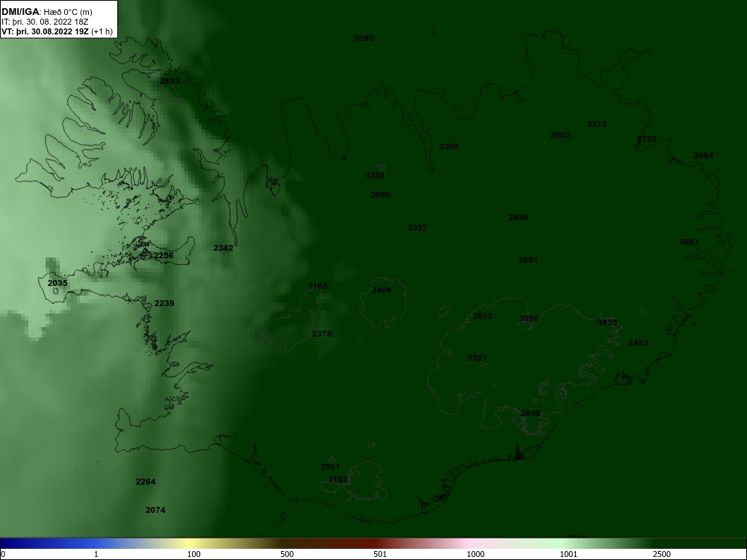Select the IT initialization time line
Viewport: 747px width, 560px height.
click(x=45, y=22)
